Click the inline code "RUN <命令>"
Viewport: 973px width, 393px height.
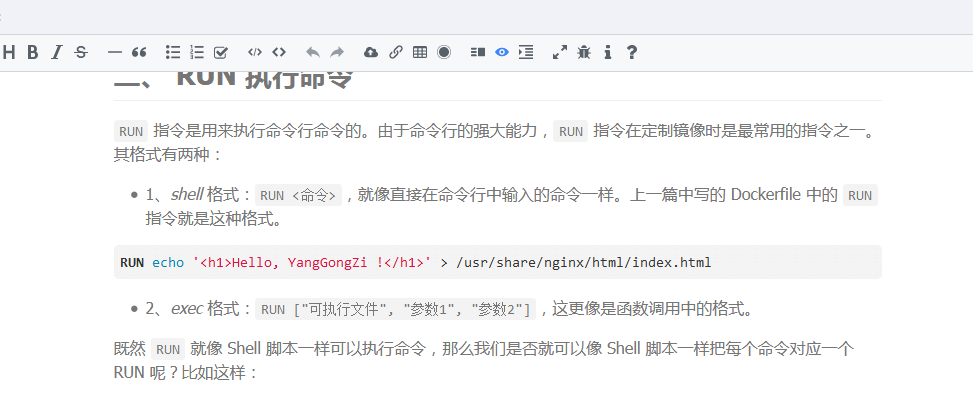[298, 196]
